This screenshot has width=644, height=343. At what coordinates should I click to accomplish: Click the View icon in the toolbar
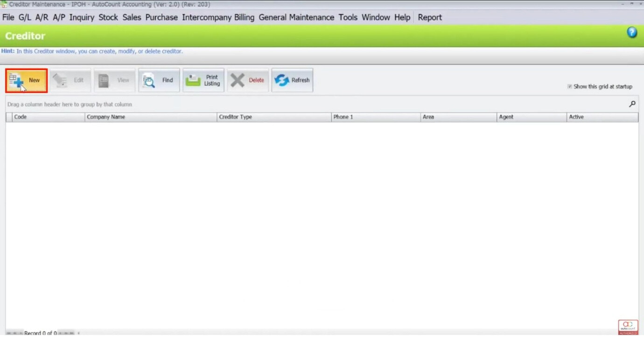pos(114,80)
